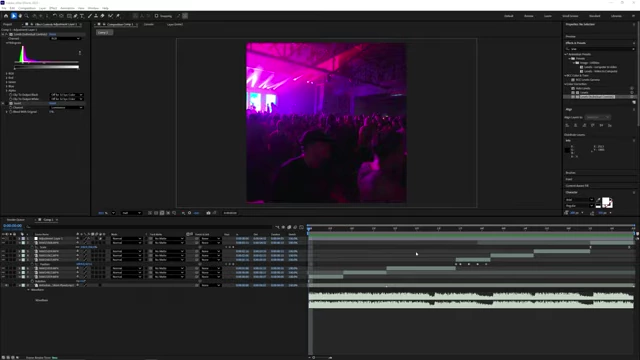640x360 pixels.
Task: Click Reset link for Levels effect
Action: coord(53,34)
